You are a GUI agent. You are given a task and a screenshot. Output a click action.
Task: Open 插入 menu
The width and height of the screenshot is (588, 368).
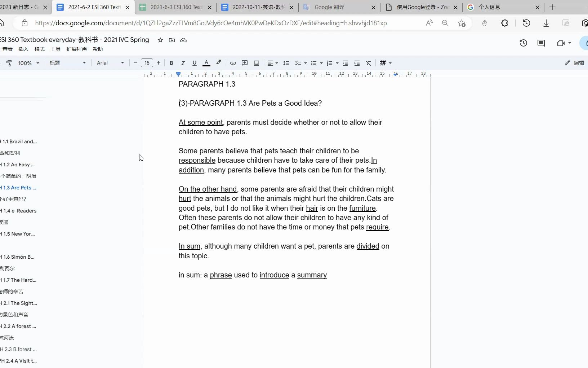pyautogui.click(x=23, y=49)
